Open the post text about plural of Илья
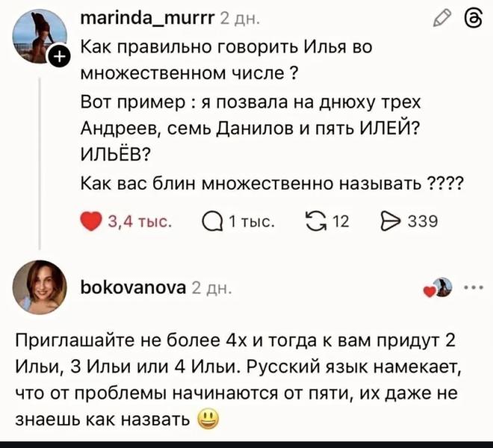The height and width of the screenshot is (448, 493). coord(246,112)
